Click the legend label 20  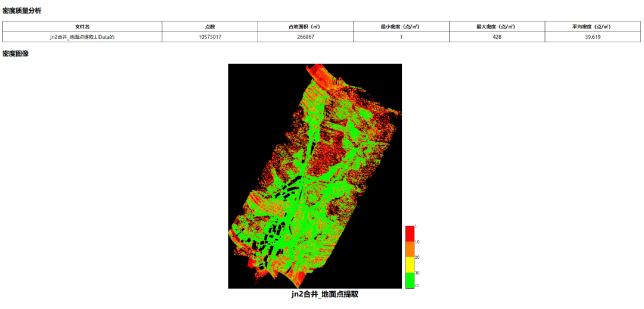pyautogui.click(x=417, y=257)
